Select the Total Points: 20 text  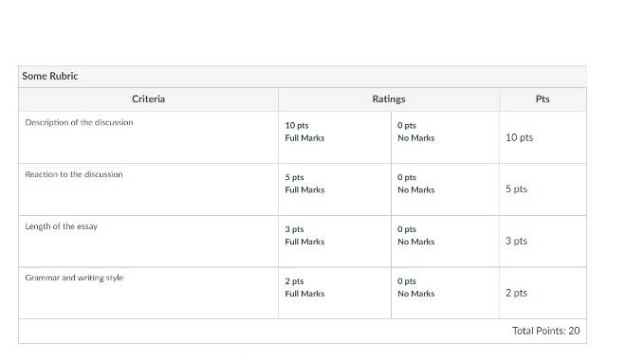pyautogui.click(x=546, y=331)
